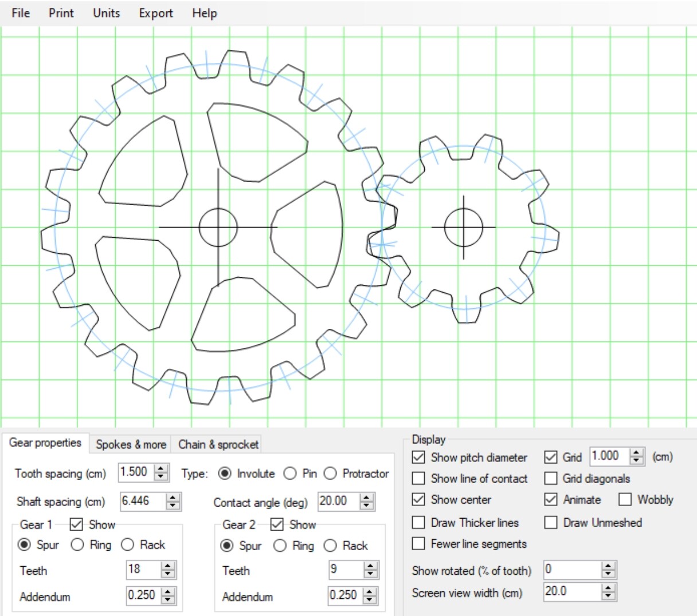Adjust the Gear 2 Addendum stepper arrows
Screen dimensions: 697x616
coord(371,595)
